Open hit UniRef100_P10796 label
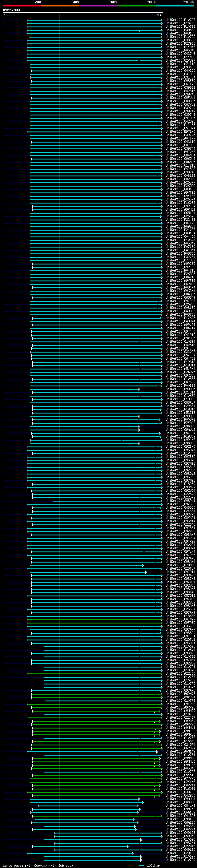Screen dimensions: 197x868 point(180,23)
